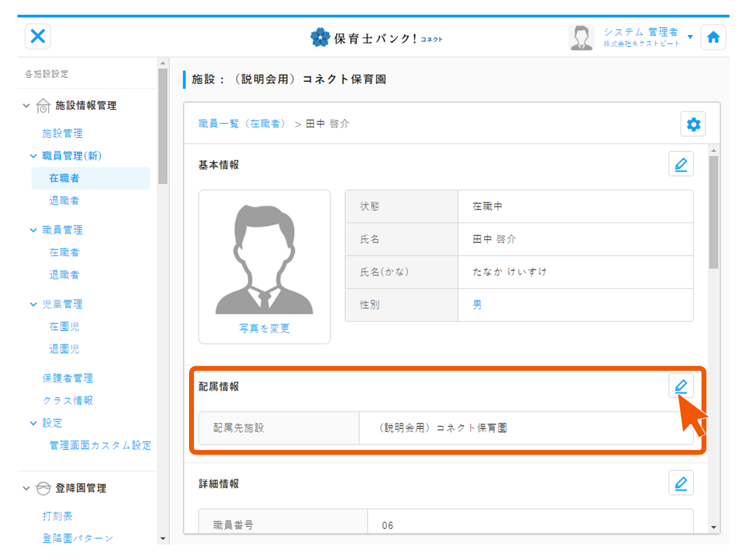Go back to 職員一覧(在職者) breadcrumb
Viewport: 747px width, 560px height.
click(x=242, y=124)
